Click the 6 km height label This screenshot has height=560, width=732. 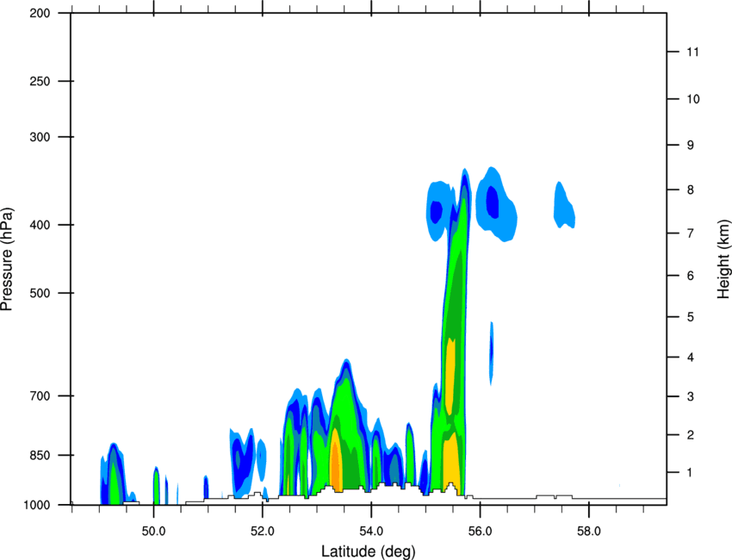(x=691, y=276)
